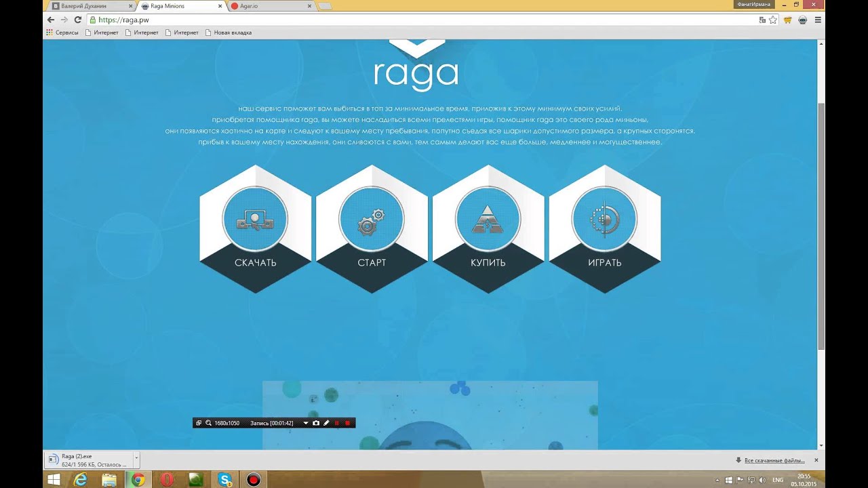Click the 1680x1050 resolution label
This screenshot has width=868, height=488.
point(226,423)
